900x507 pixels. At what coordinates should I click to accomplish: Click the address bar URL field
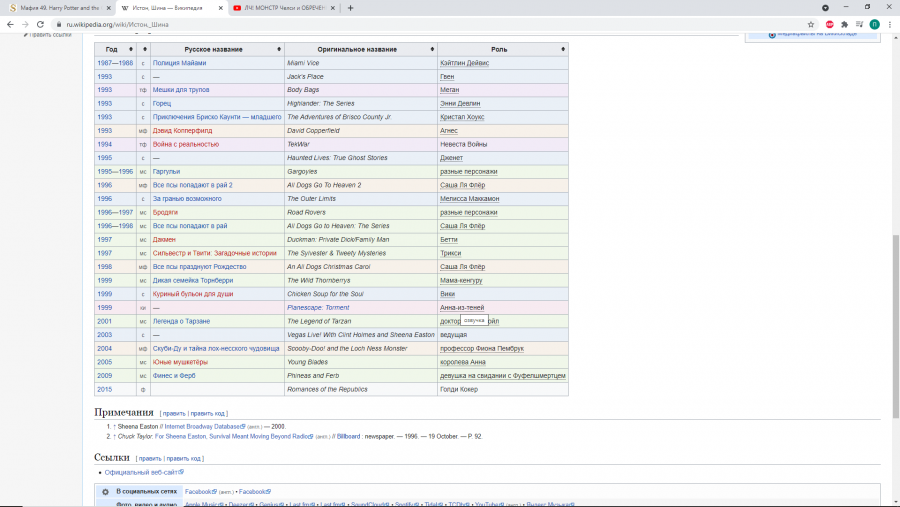[x=430, y=25]
